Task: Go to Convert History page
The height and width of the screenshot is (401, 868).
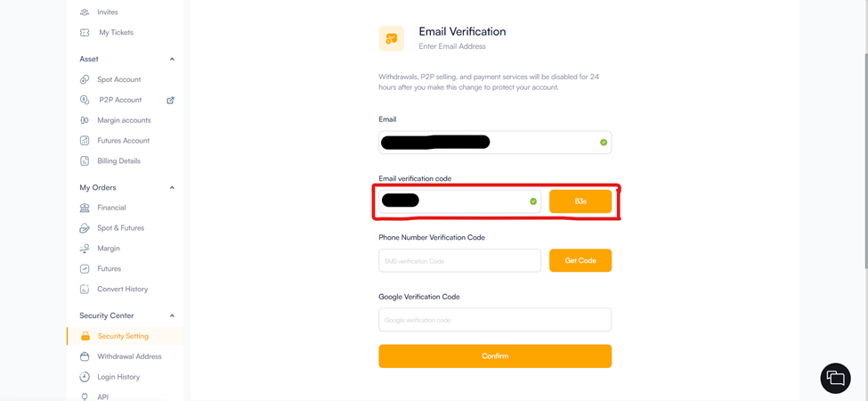Action: tap(122, 289)
